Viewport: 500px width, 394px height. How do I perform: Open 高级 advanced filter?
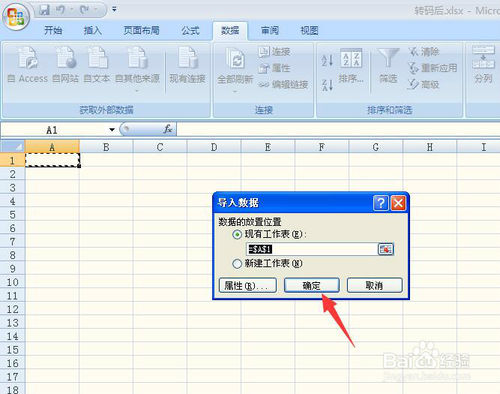tap(424, 85)
